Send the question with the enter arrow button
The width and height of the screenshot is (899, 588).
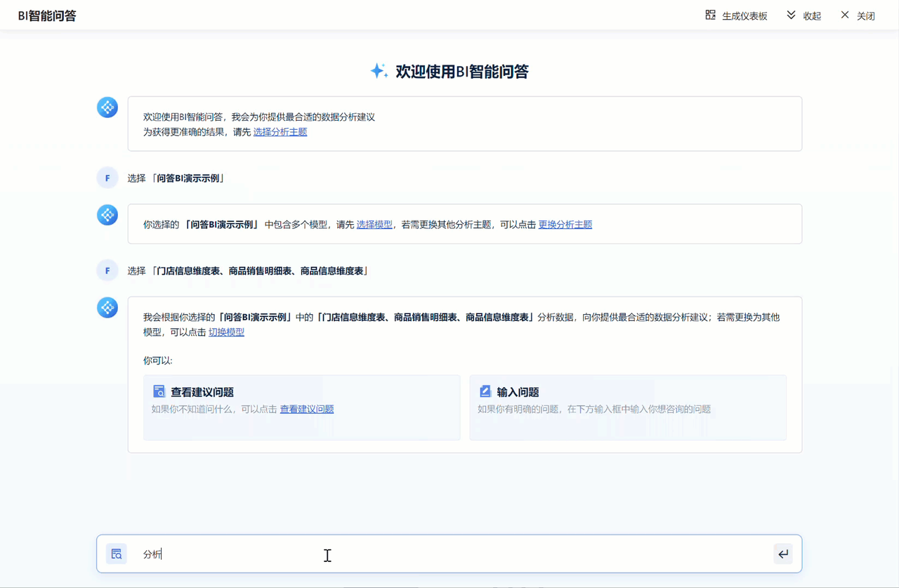pos(783,554)
